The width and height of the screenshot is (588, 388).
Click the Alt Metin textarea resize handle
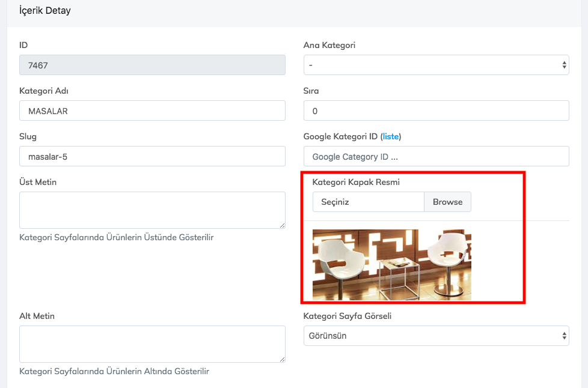pyautogui.click(x=282, y=359)
